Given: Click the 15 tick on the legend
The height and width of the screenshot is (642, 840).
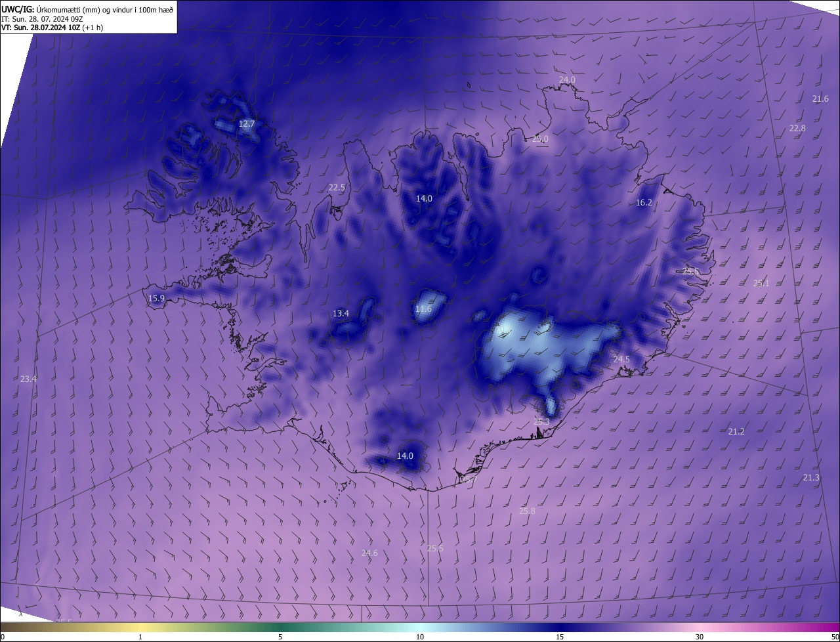Looking at the screenshot, I should [x=560, y=637].
